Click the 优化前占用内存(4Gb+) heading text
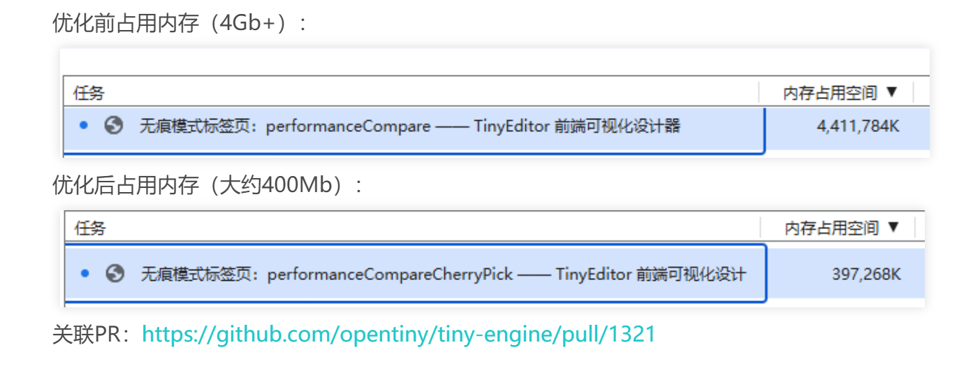The height and width of the screenshot is (373, 980). click(x=180, y=23)
